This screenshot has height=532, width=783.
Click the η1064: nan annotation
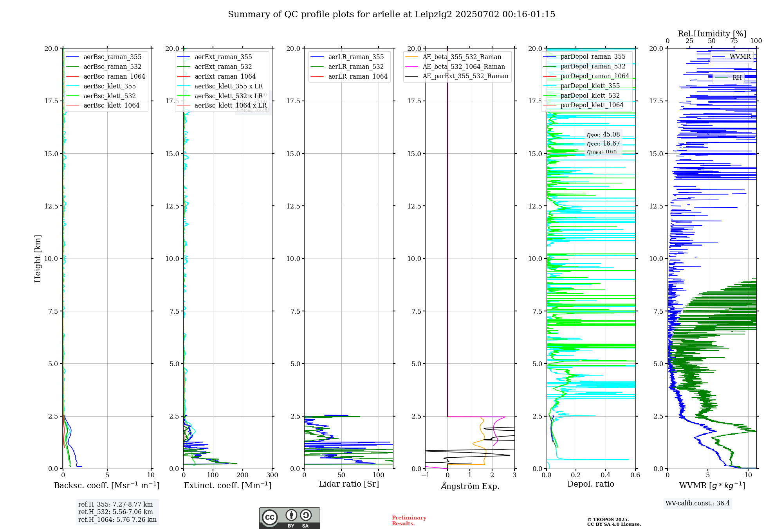point(602,152)
